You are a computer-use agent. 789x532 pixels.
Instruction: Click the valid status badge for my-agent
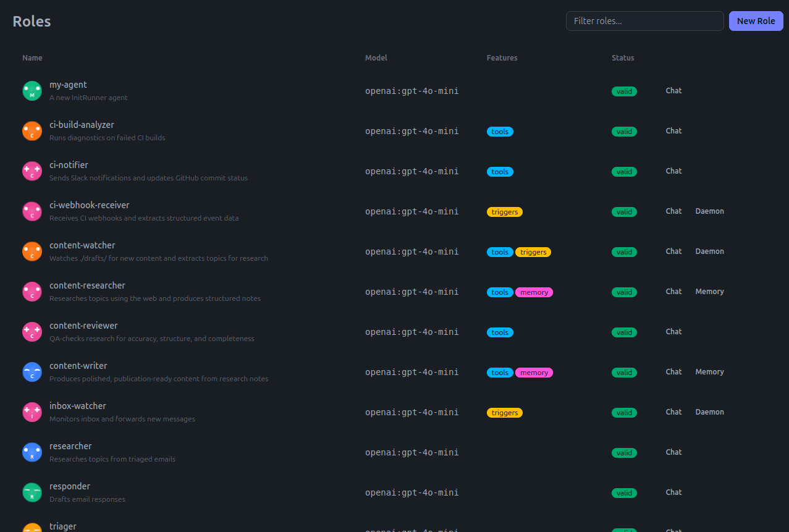tap(624, 91)
